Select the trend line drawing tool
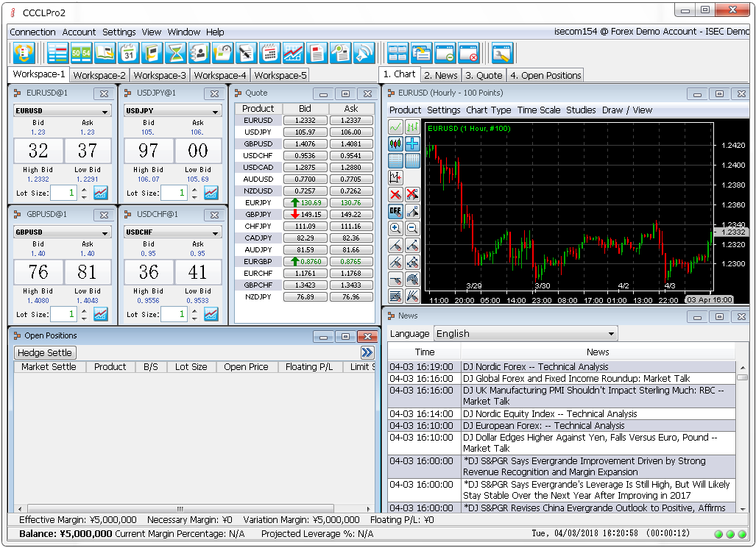The image size is (756, 548). (x=395, y=246)
